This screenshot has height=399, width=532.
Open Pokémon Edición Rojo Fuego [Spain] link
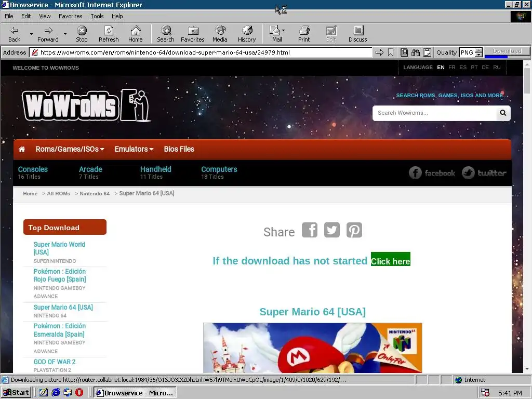click(x=59, y=275)
